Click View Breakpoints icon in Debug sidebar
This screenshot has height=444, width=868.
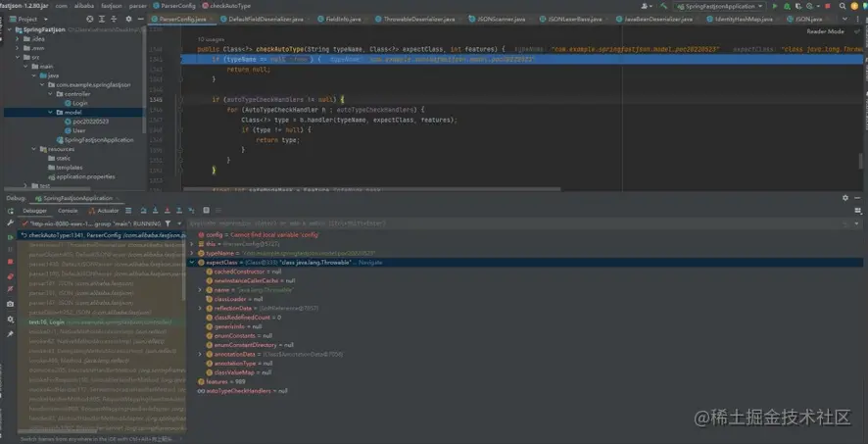pos(10,275)
